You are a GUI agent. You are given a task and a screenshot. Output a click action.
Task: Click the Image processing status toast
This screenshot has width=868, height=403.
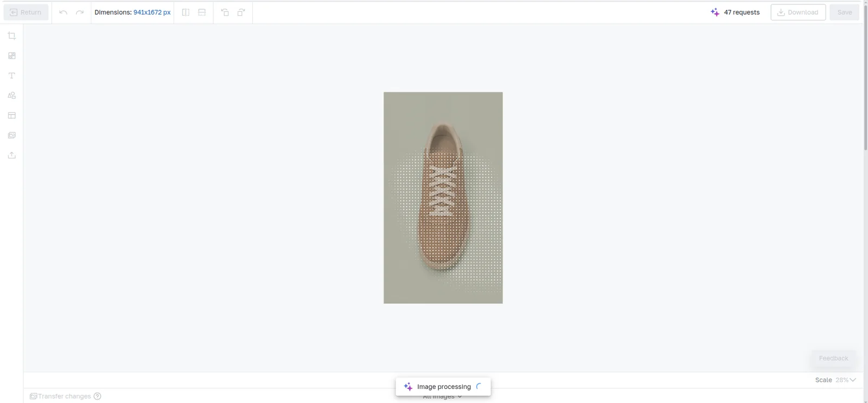coord(443,387)
